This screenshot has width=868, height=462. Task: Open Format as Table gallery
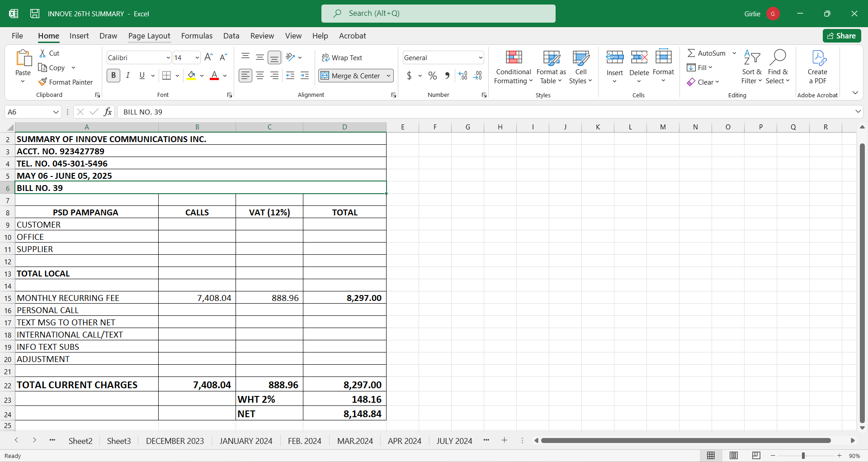click(551, 67)
